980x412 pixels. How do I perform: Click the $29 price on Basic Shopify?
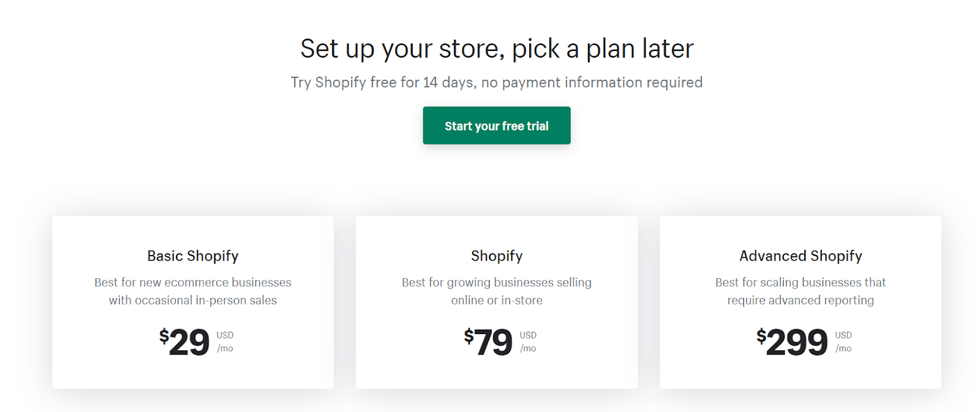pyautogui.click(x=184, y=341)
